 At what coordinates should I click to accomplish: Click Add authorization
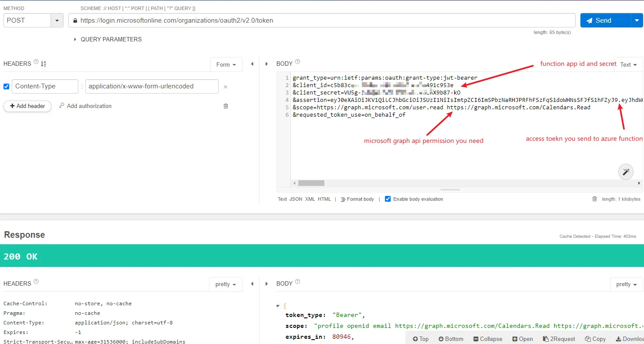(x=85, y=106)
